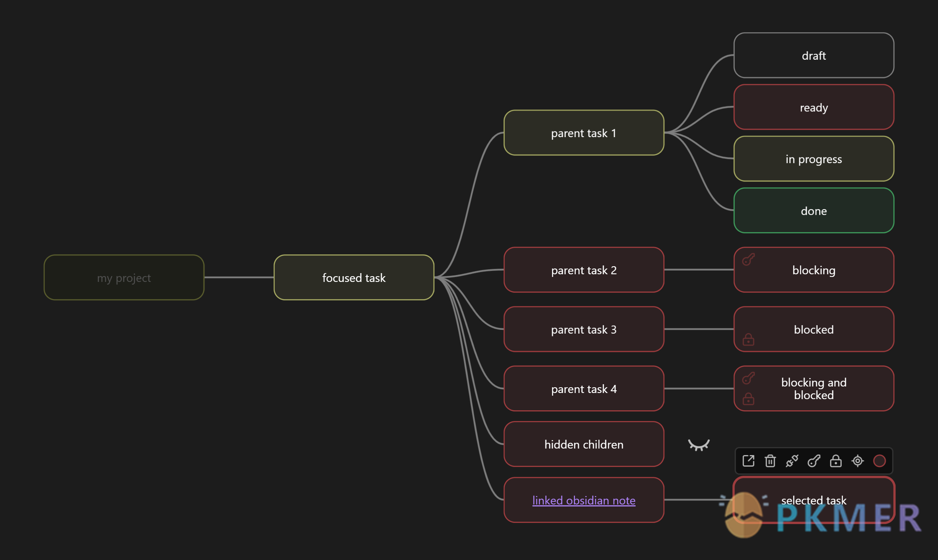Select the in progress task node
Viewport: 938px width, 560px height.
point(814,159)
